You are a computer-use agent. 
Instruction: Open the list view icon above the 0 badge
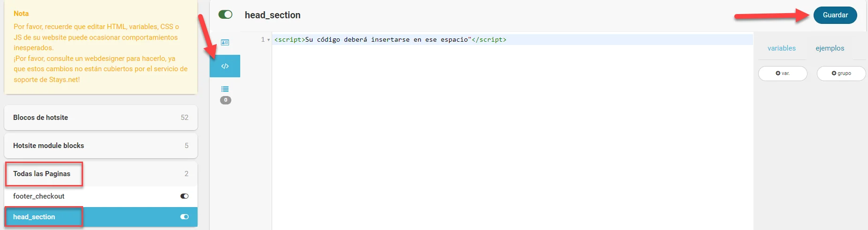click(x=225, y=89)
